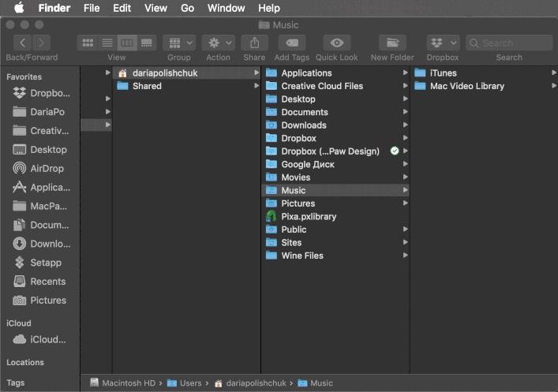Expand arrow beside Creative Cloud Files
The width and height of the screenshot is (558, 392).
click(405, 86)
